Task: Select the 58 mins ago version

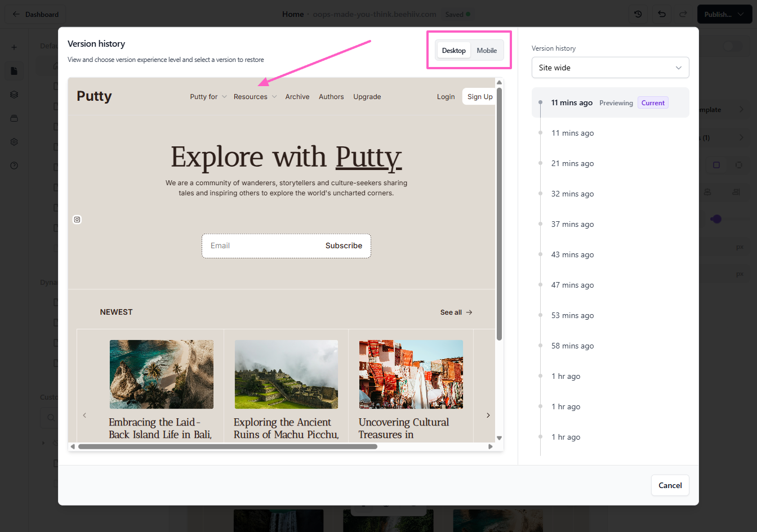Action: click(x=572, y=346)
